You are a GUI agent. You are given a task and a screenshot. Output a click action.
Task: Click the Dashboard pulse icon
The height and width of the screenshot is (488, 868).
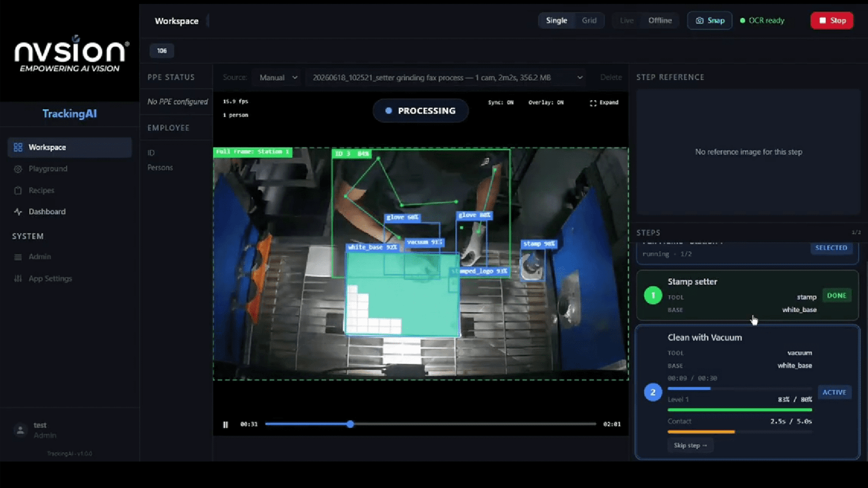pos(18,212)
